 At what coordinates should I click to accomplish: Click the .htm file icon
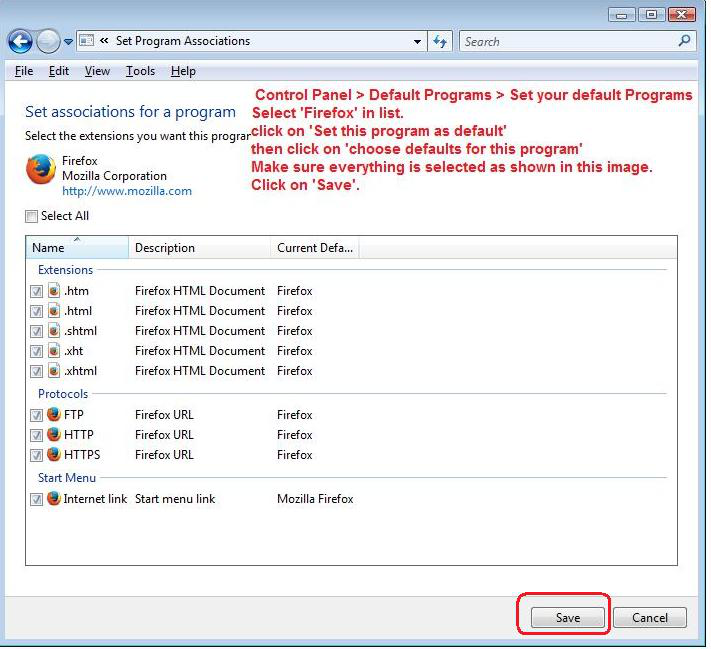pyautogui.click(x=54, y=290)
